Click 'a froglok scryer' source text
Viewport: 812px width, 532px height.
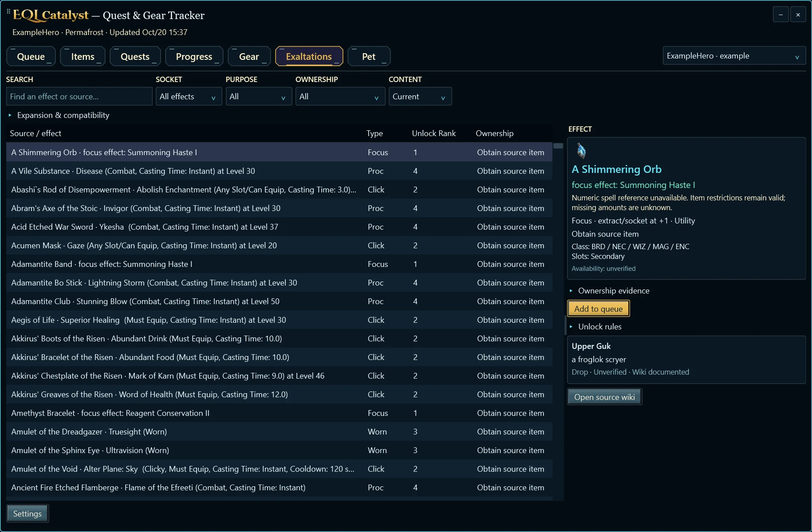599,360
